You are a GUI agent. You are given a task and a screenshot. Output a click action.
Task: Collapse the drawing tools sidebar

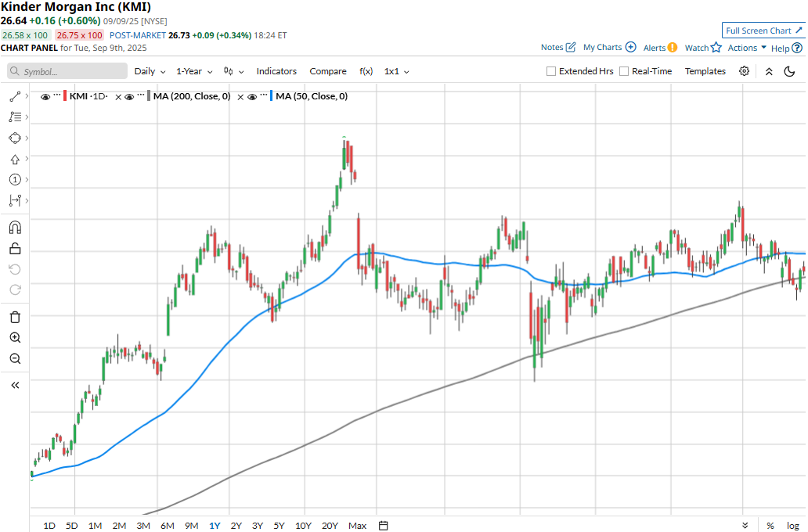tap(15, 385)
